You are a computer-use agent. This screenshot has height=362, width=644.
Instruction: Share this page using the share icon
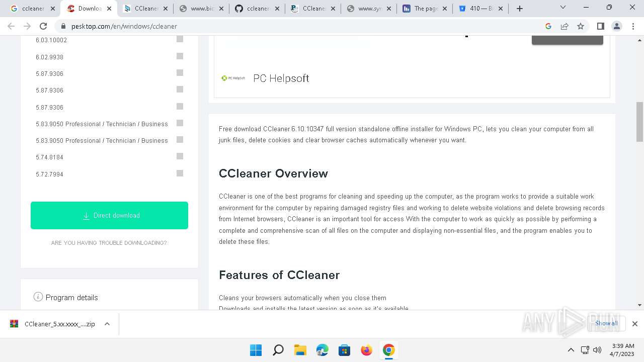(x=565, y=26)
